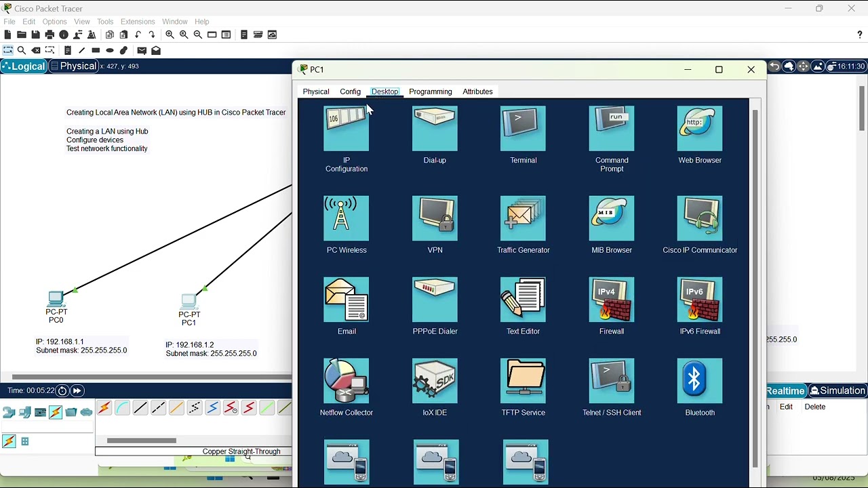Select the Delete tool

[36, 50]
